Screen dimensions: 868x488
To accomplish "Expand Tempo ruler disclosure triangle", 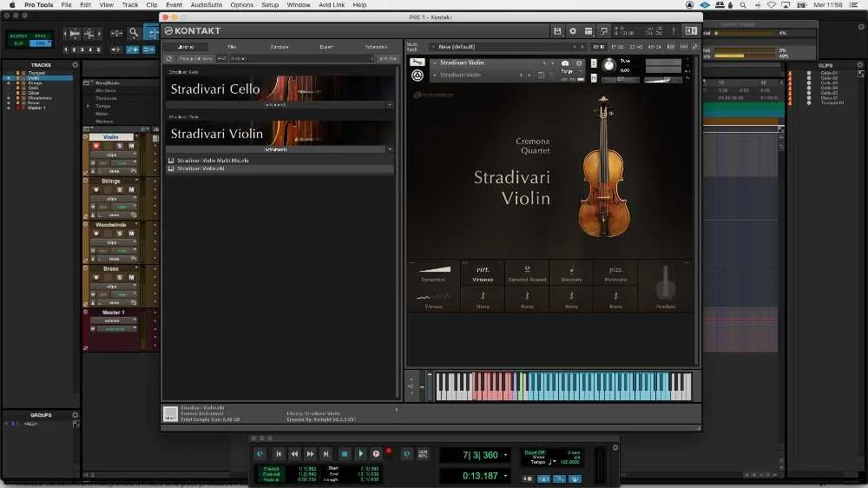I will click(88, 106).
